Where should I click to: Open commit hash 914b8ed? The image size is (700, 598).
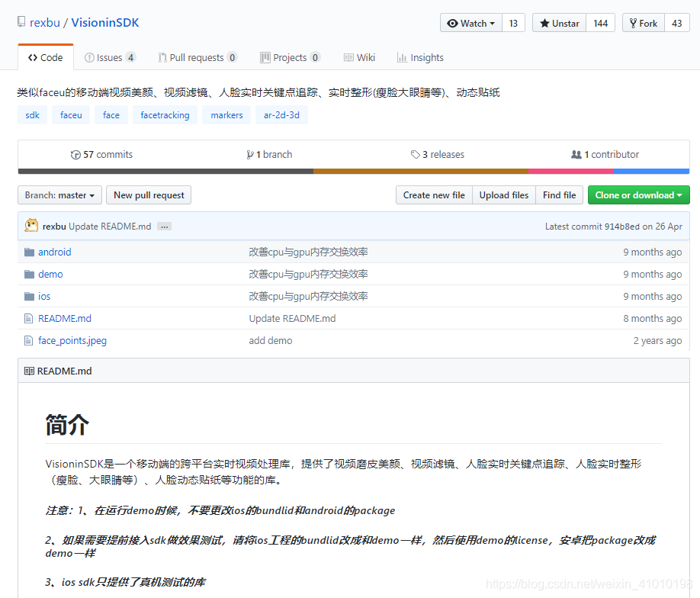[622, 227]
